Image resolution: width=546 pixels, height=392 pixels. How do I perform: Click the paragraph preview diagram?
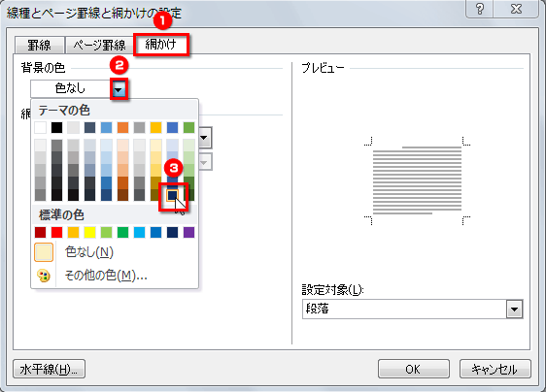(x=417, y=180)
